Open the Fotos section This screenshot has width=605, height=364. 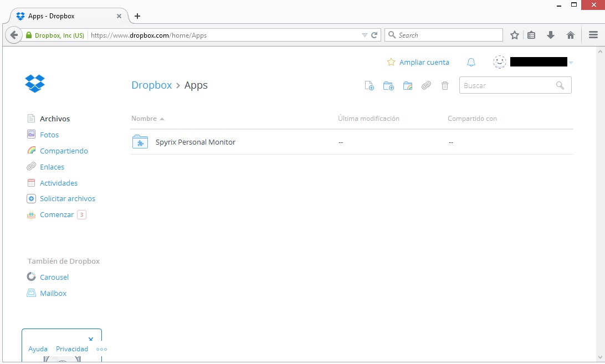[x=49, y=135]
